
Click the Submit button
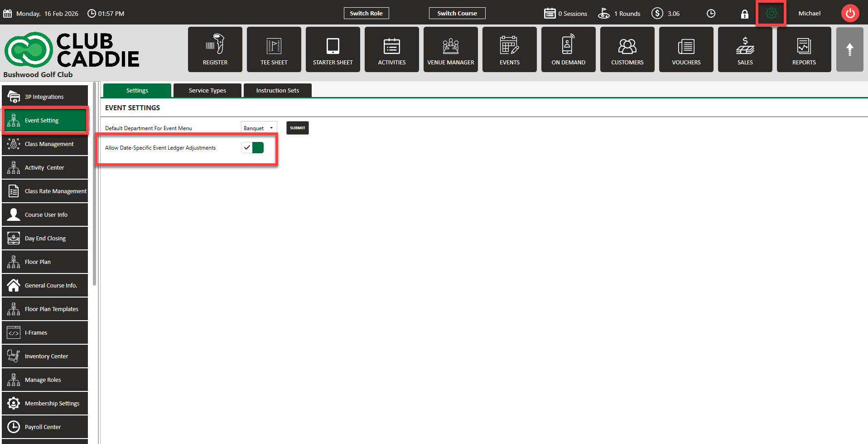click(297, 128)
